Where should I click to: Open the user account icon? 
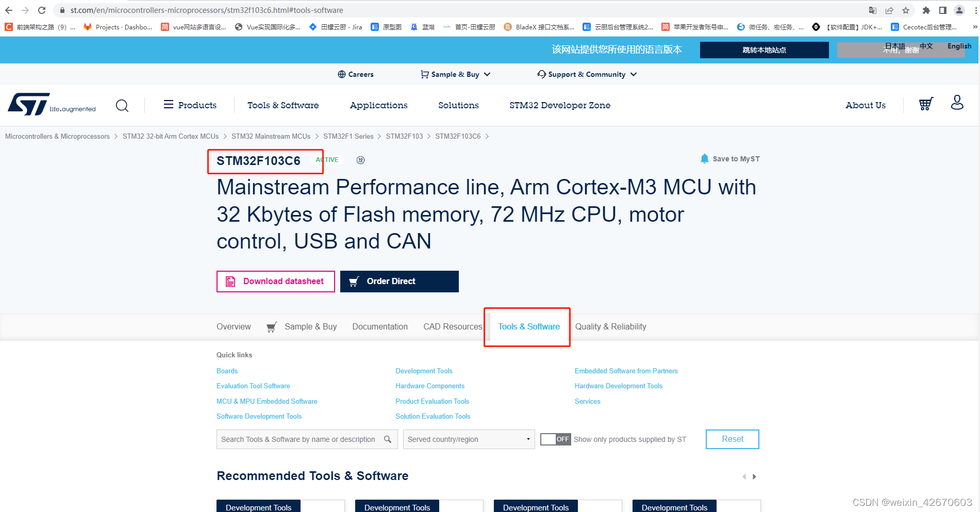[x=957, y=103]
